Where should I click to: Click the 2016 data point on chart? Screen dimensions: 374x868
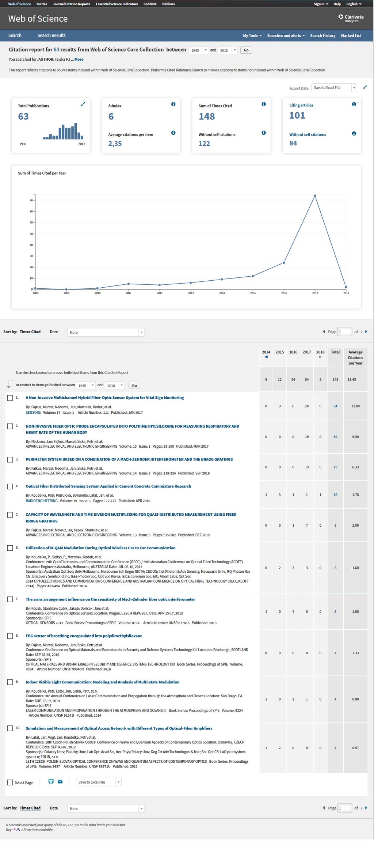[284, 263]
